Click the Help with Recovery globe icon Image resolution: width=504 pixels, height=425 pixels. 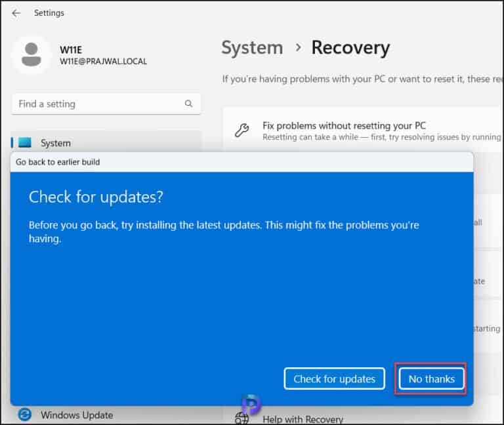241,418
